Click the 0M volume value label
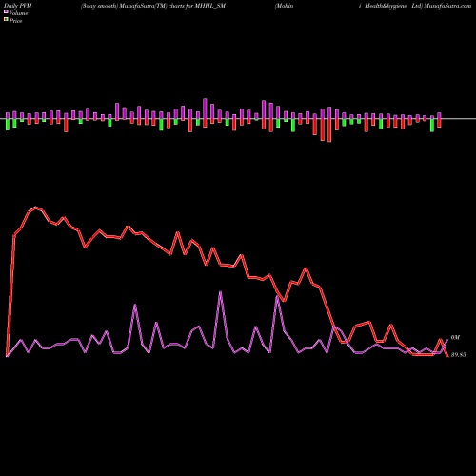The width and height of the screenshot is (476, 476). tap(455, 338)
